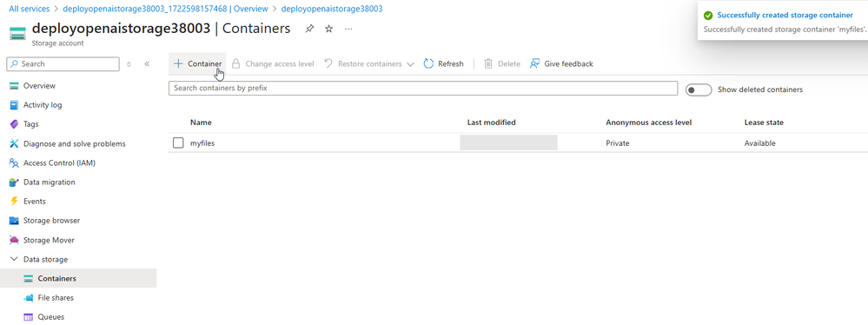Open the myfiles container
The height and width of the screenshot is (325, 868).
[x=202, y=143]
